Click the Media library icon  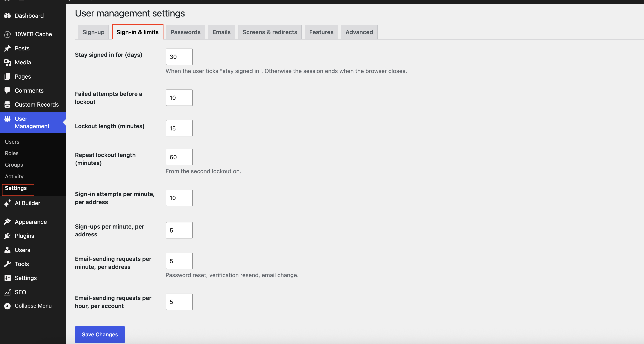coord(7,63)
